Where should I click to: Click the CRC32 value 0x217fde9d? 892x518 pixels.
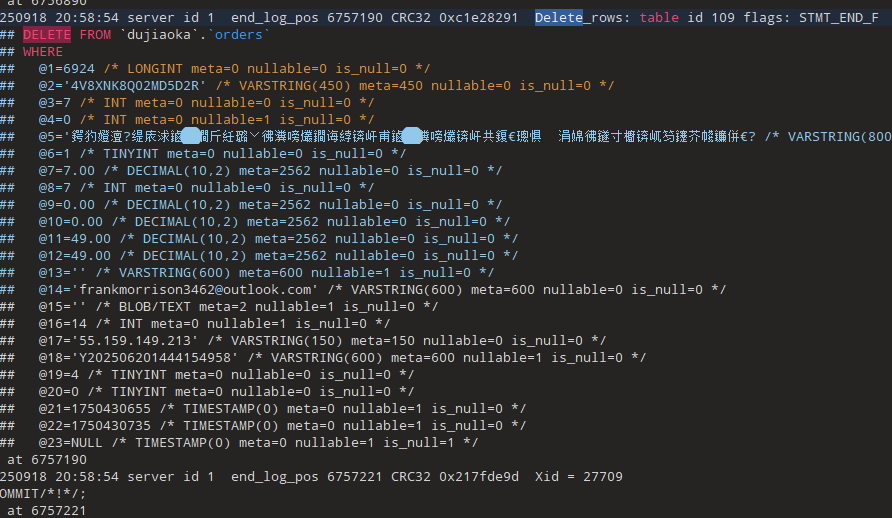[x=477, y=476]
